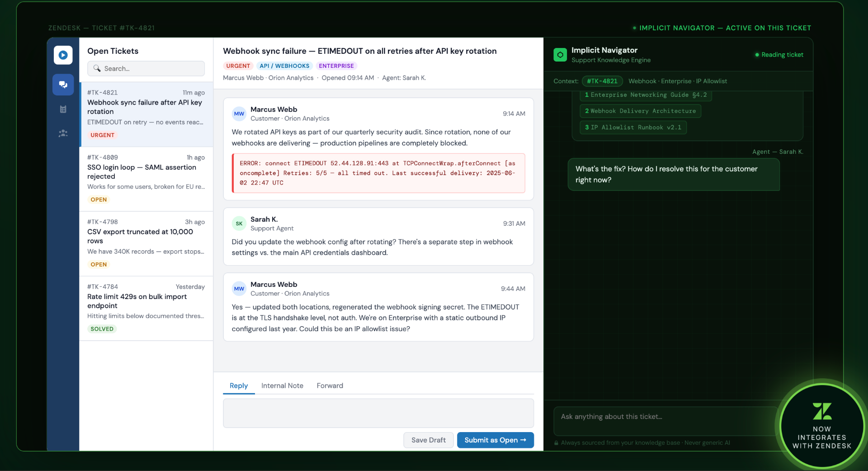Image resolution: width=868 pixels, height=471 pixels.
Task: Open the reports clipboard sidebar icon
Action: click(63, 109)
